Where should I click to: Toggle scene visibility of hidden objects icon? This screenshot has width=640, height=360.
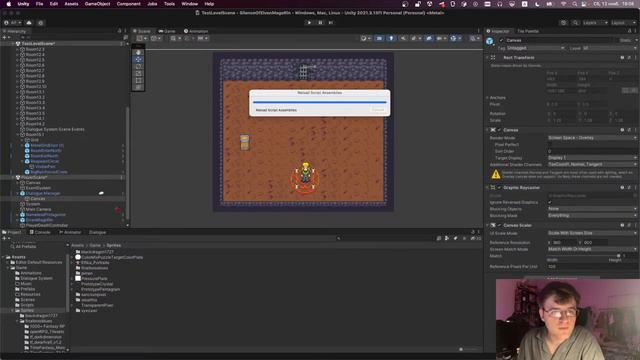click(429, 38)
